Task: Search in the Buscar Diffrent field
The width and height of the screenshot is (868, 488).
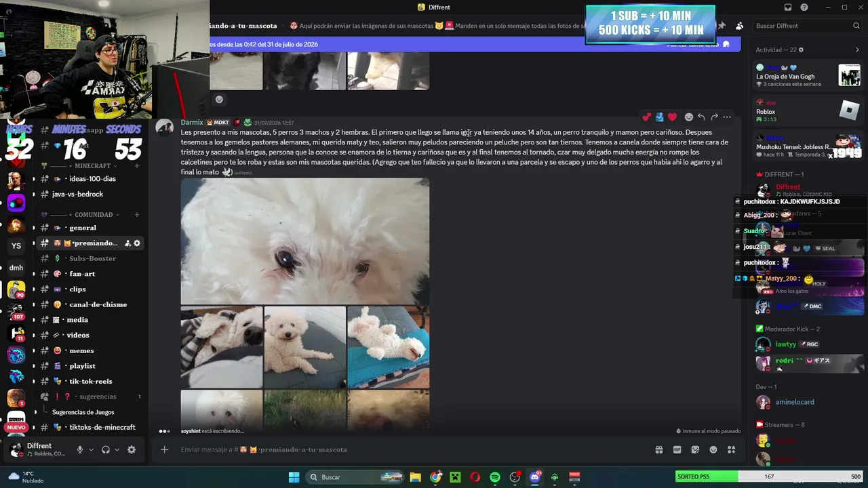Action: pyautogui.click(x=807, y=26)
